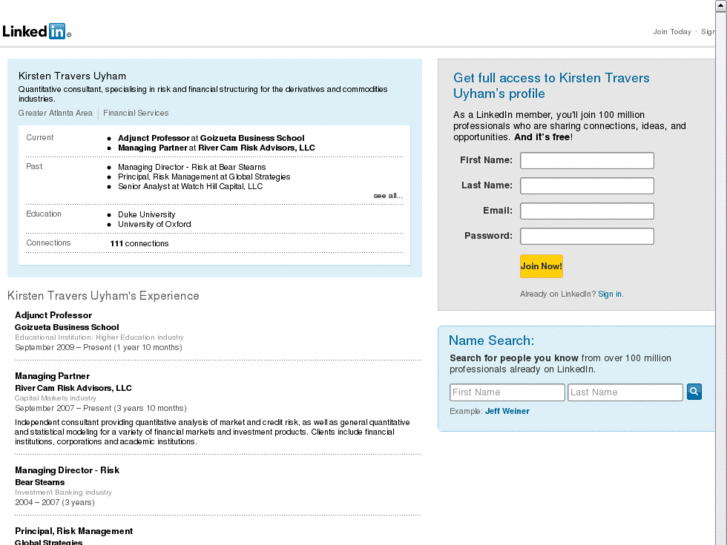Click the name search magnifier button
Screen dimensions: 727x545
[x=694, y=392]
